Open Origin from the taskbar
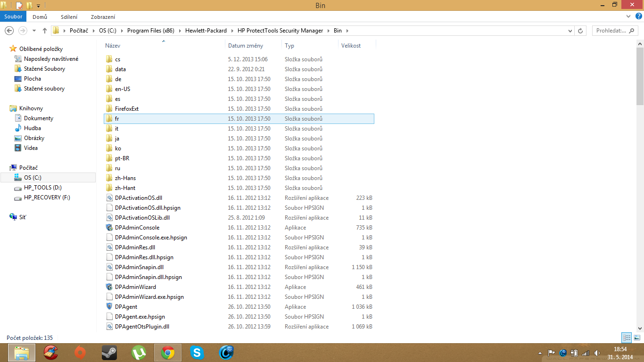 tap(80, 352)
